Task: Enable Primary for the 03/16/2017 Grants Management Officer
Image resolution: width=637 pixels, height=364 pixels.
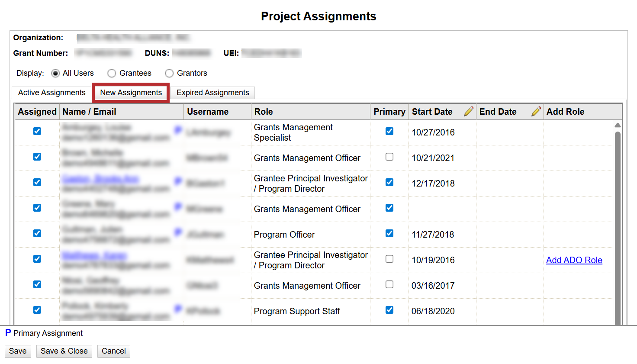Action: 389,284
